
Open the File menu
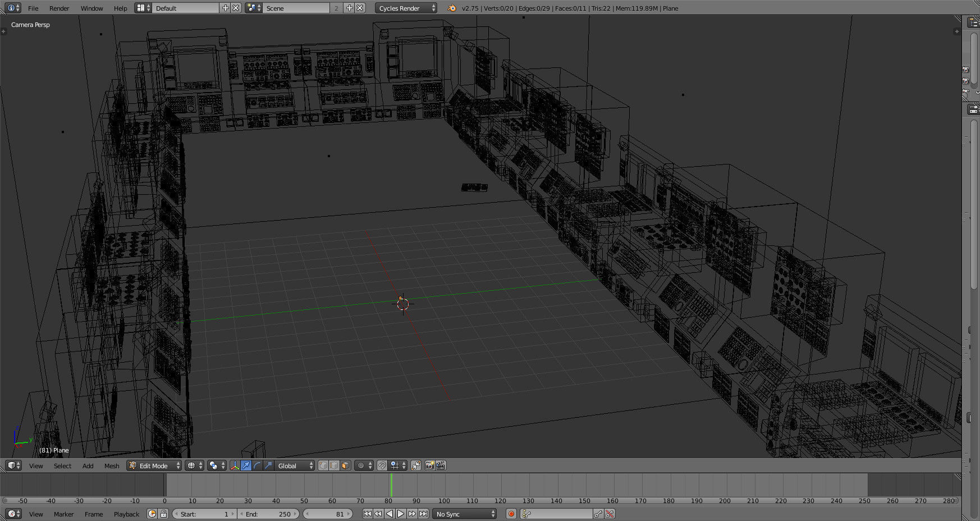(x=33, y=8)
